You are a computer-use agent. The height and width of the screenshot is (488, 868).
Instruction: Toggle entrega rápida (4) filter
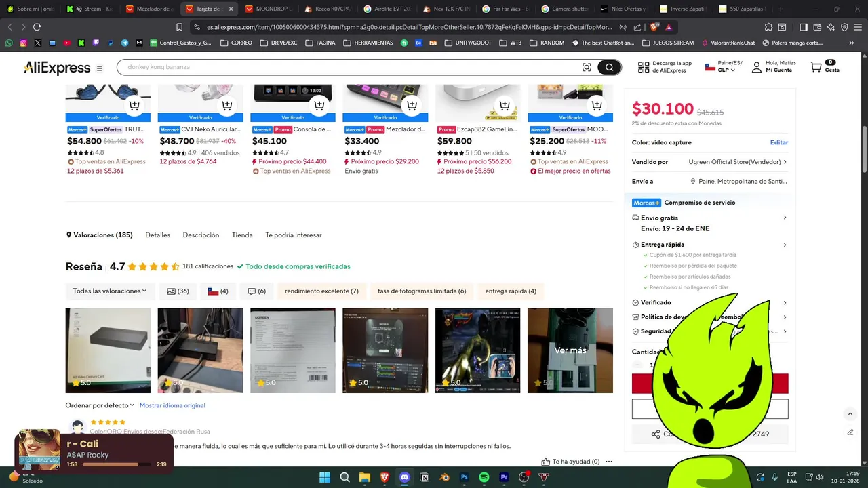(x=511, y=291)
